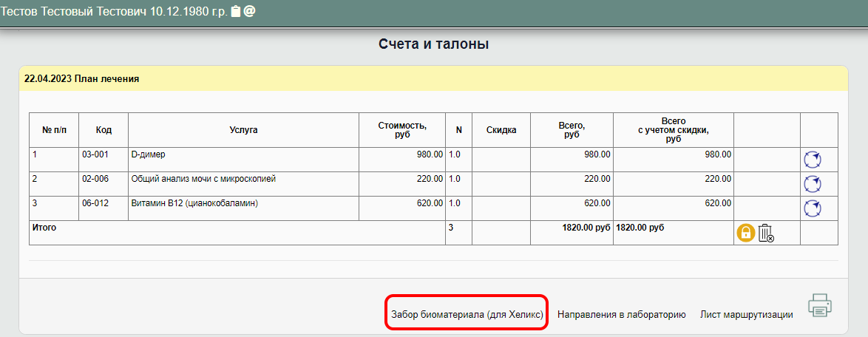Click circular arrows icon for Витамин B12 row
This screenshot has height=337, width=868.
point(812,208)
